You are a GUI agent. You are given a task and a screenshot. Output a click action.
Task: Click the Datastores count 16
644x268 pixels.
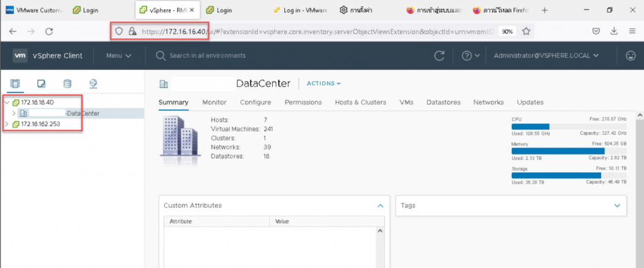click(x=267, y=156)
